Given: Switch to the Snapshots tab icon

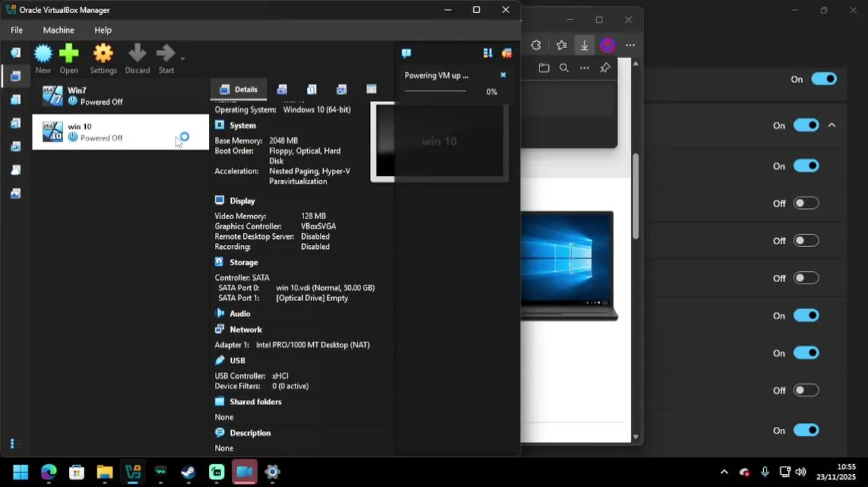Looking at the screenshot, I should tap(282, 89).
